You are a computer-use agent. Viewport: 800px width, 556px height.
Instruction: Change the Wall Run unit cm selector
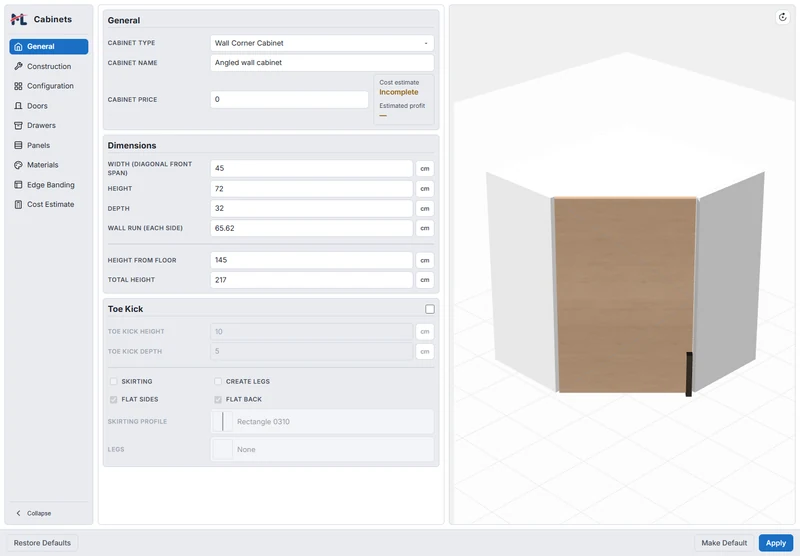coord(424,228)
